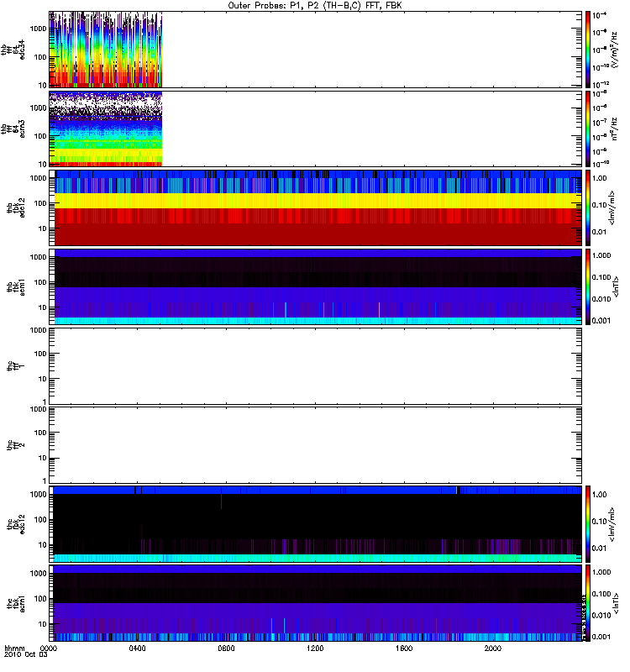Click the 1.00 tick on the thb edc12 color bar
Screen dimensions: 630x672
click(600, 178)
